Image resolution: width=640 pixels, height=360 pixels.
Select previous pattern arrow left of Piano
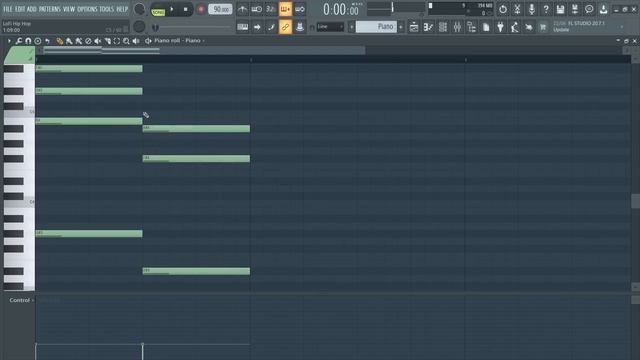(x=351, y=27)
